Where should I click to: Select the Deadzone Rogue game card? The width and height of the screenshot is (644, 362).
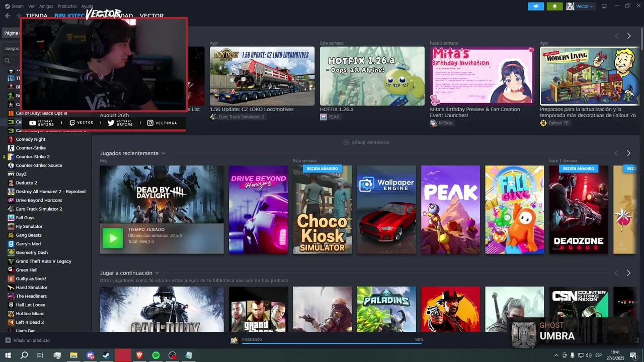579,210
